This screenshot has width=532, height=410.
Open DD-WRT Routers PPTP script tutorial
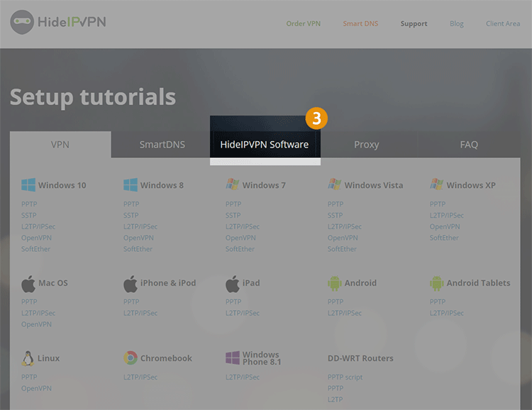coord(345,377)
